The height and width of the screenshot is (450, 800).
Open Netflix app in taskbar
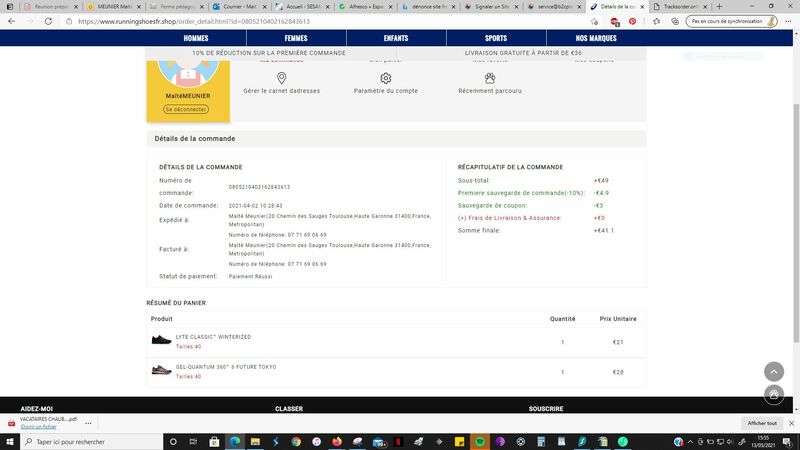pyautogui.click(x=398, y=442)
